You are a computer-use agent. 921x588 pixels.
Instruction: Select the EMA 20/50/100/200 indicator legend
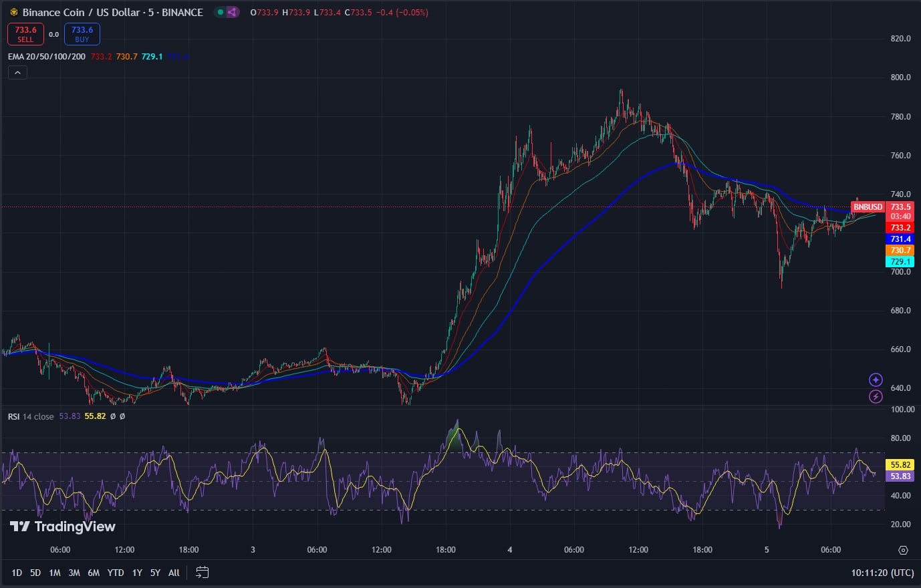(47, 57)
